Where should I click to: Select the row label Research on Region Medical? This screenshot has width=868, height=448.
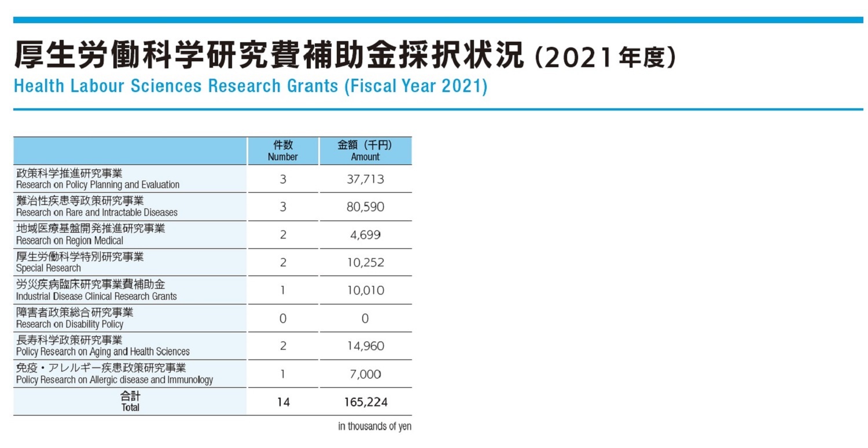pyautogui.click(x=69, y=241)
